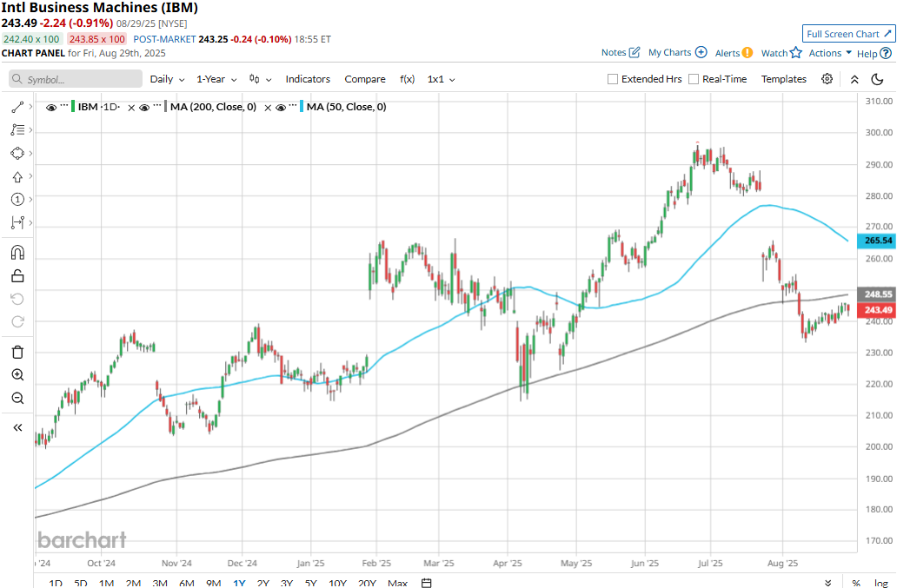Expand shapes tool options chevron
This screenshot has height=588, width=897.
tap(30, 153)
